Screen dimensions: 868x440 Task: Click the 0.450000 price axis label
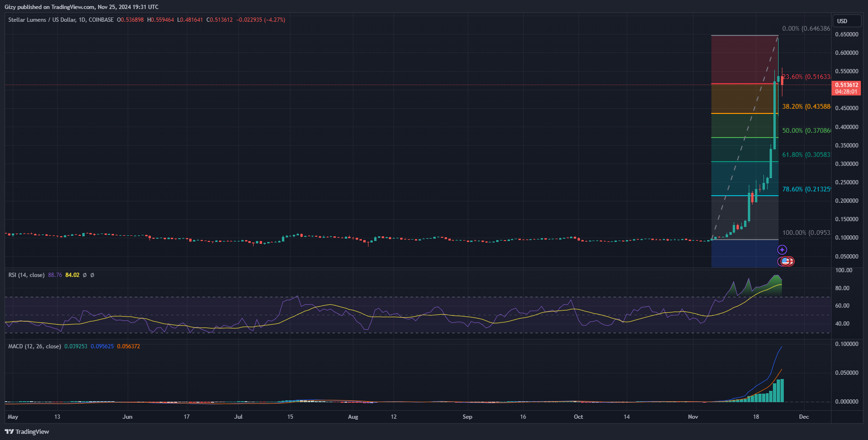pos(847,108)
